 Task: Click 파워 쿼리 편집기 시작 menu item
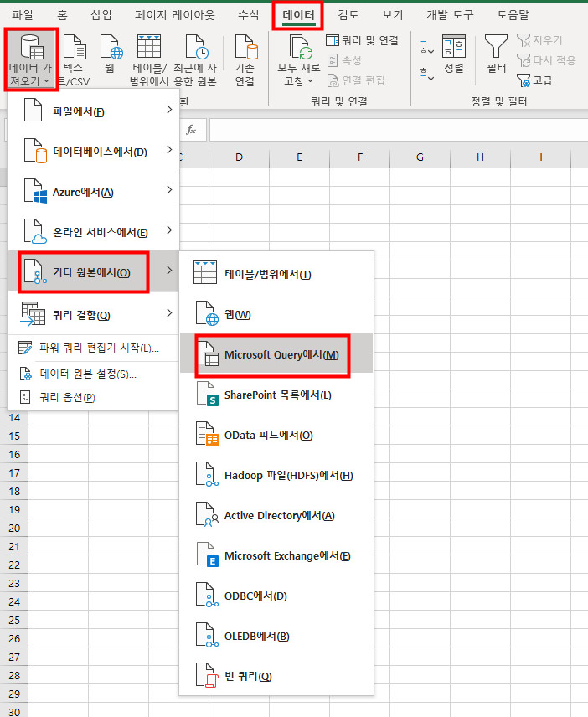click(93, 348)
